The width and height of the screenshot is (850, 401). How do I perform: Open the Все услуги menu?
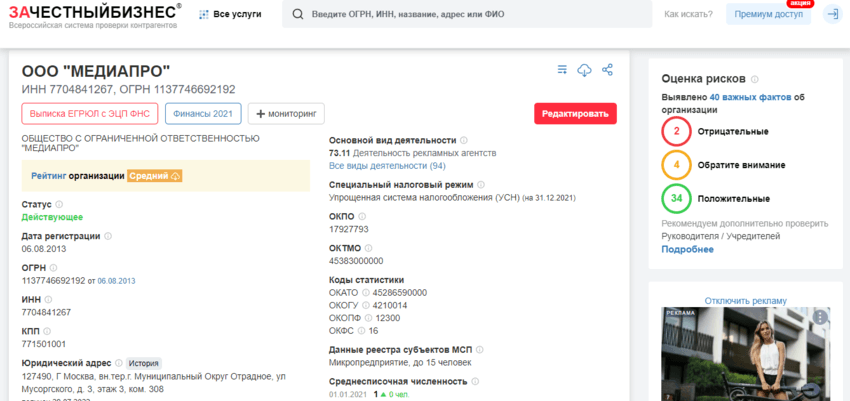[x=230, y=15]
